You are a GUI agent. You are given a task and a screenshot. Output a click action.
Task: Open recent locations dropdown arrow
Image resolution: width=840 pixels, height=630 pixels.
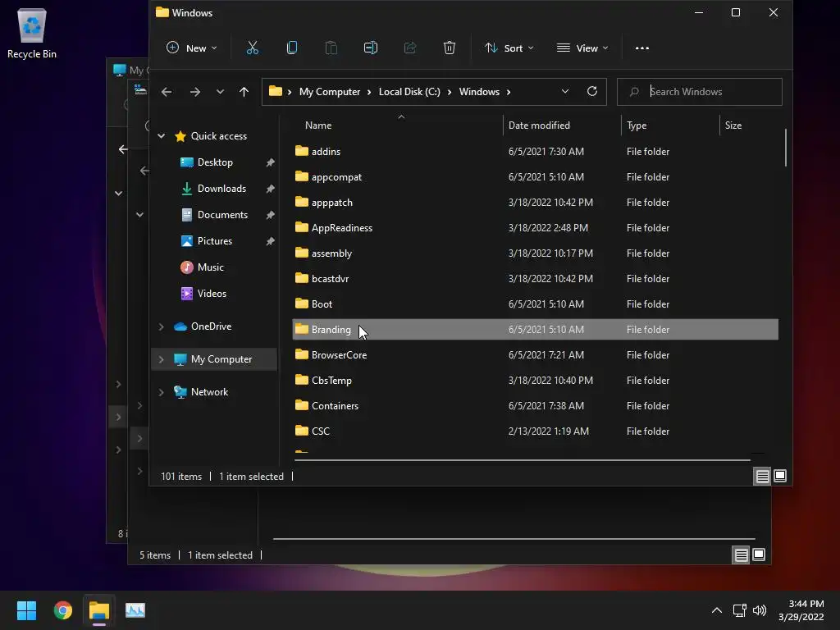click(220, 92)
